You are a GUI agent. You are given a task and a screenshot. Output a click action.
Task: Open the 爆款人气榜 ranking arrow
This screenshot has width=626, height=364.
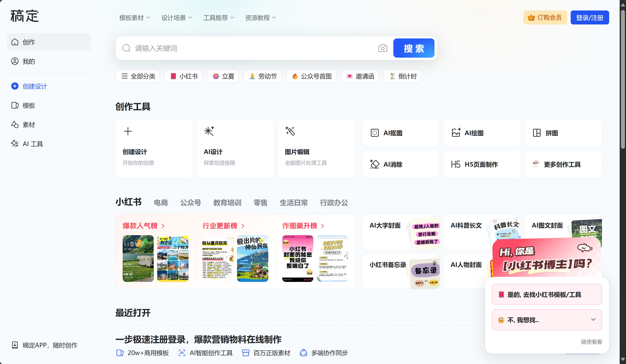[163, 226]
